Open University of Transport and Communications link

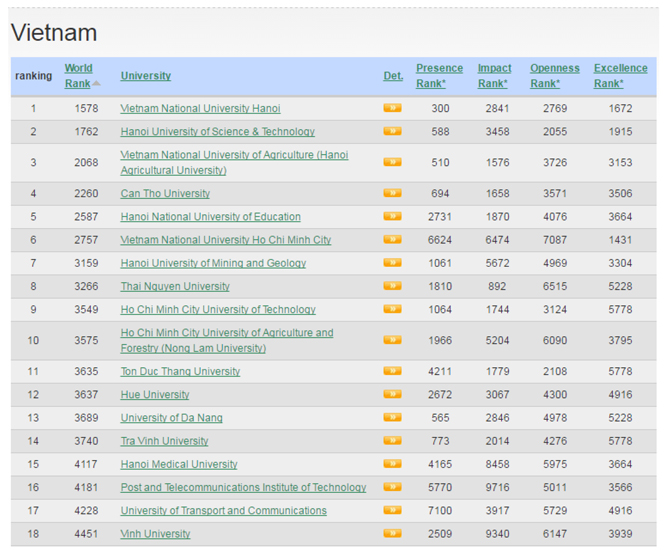[224, 510]
